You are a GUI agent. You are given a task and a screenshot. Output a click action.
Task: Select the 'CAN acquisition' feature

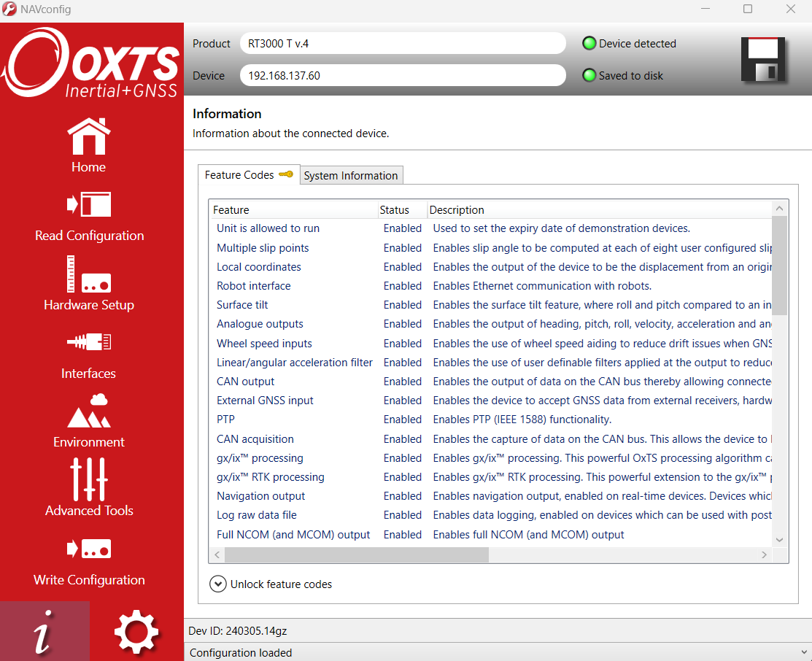coord(255,439)
